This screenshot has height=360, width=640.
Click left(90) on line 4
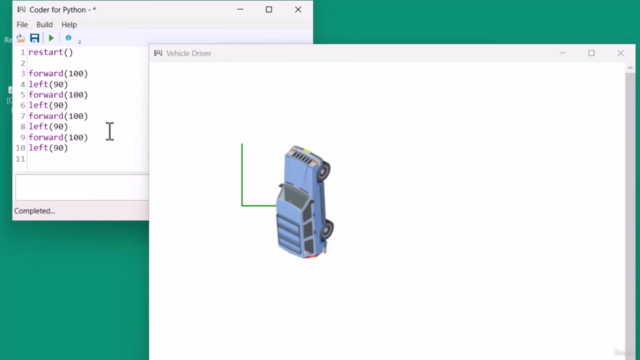coord(48,84)
